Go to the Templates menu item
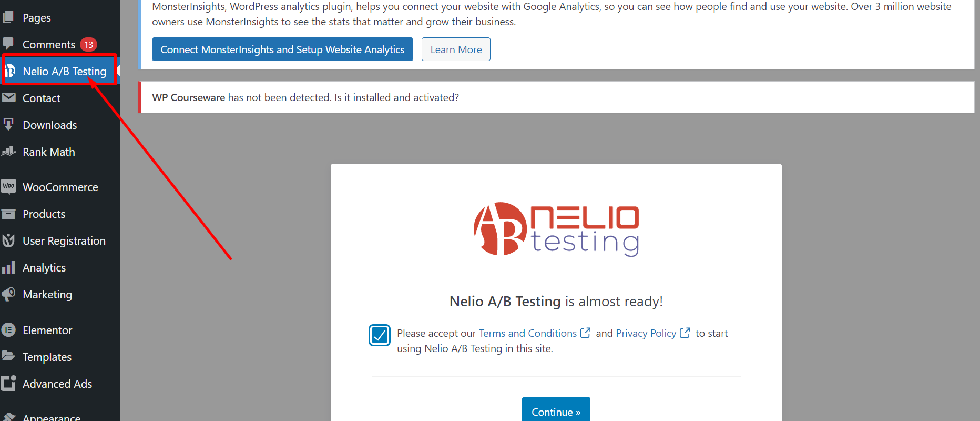980x421 pixels. 47,357
